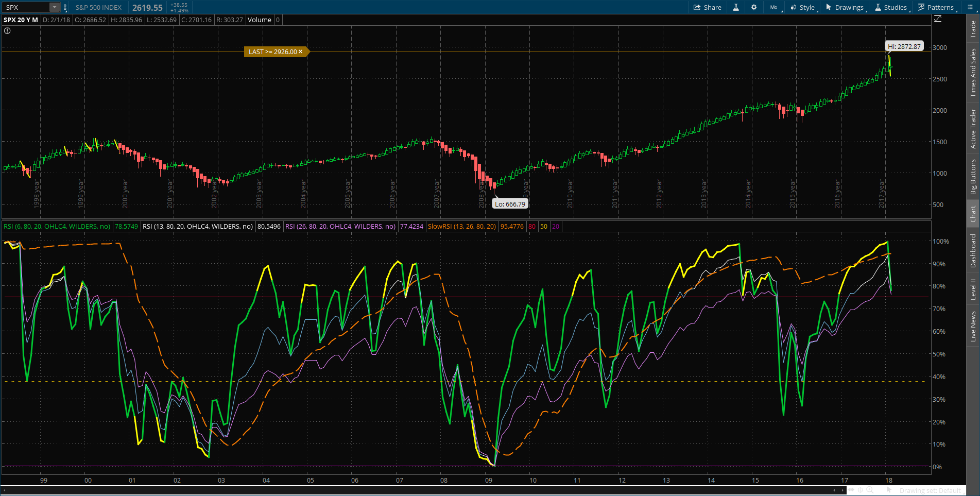Click the last price 2619.55
Screen dimensions: 980x496
(x=147, y=8)
